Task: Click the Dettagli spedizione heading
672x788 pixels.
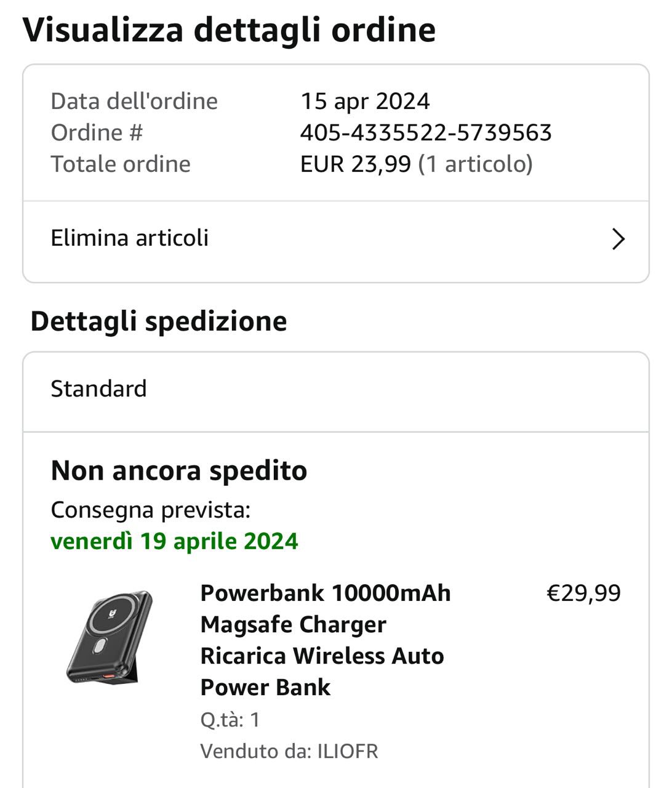Action: pos(159,321)
